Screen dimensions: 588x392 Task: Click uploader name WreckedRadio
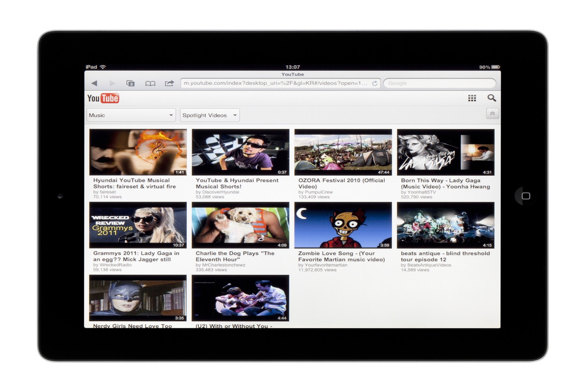pyautogui.click(x=115, y=265)
